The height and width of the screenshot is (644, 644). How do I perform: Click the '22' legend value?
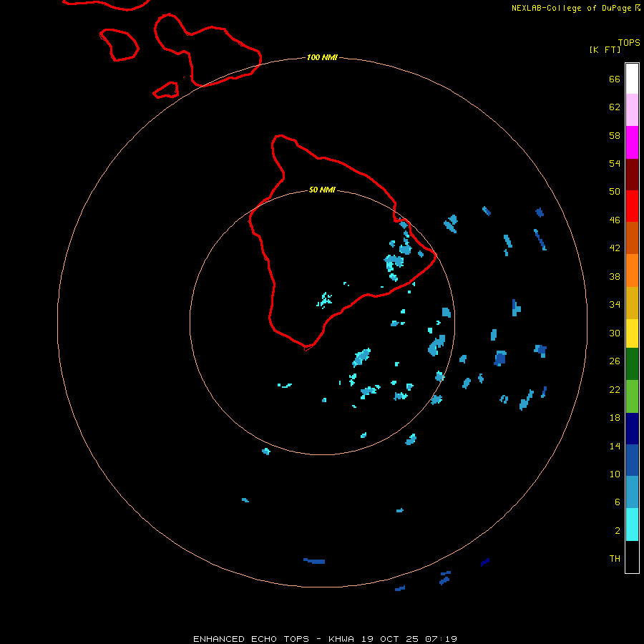click(x=615, y=389)
